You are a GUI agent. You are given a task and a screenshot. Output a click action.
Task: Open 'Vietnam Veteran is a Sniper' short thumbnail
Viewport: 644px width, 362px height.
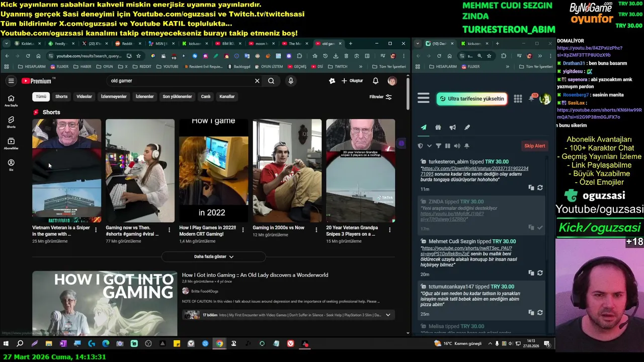67,170
